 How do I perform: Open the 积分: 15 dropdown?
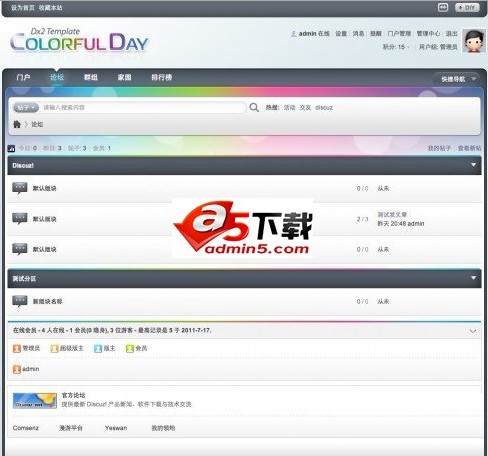(396, 47)
